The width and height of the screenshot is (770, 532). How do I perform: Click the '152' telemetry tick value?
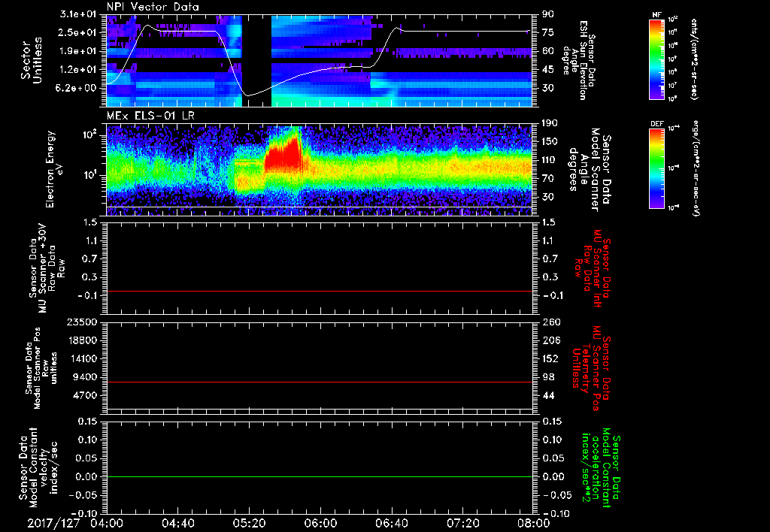coord(550,358)
